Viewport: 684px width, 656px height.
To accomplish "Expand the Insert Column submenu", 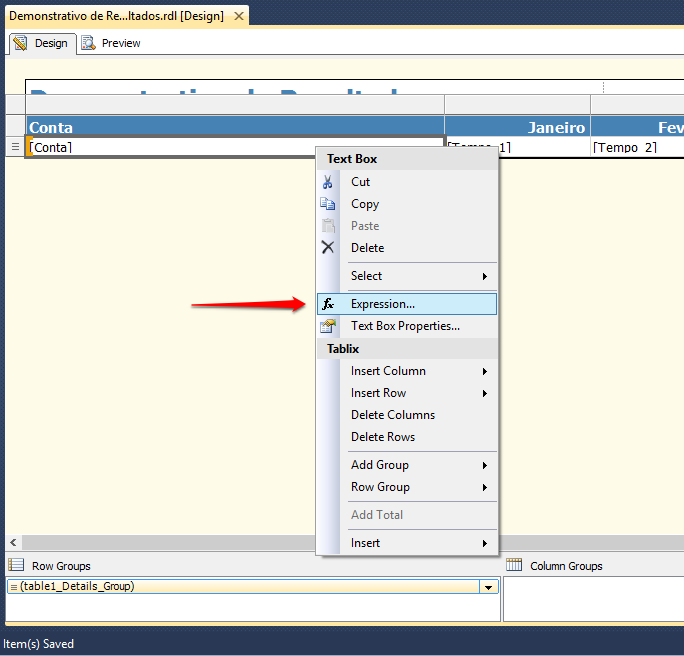I will [407, 371].
